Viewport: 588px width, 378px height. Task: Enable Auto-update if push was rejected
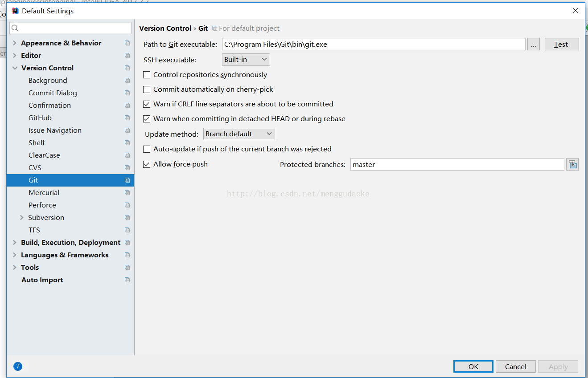147,149
